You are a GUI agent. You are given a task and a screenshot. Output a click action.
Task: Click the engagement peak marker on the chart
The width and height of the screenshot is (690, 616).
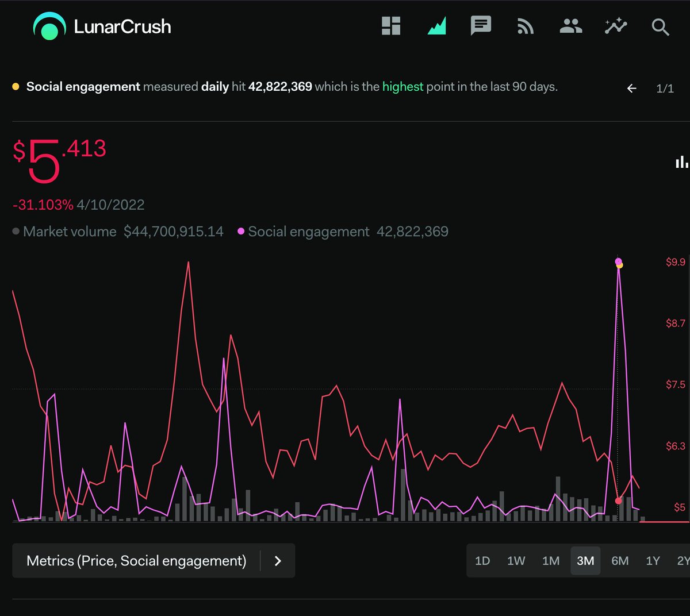click(619, 261)
